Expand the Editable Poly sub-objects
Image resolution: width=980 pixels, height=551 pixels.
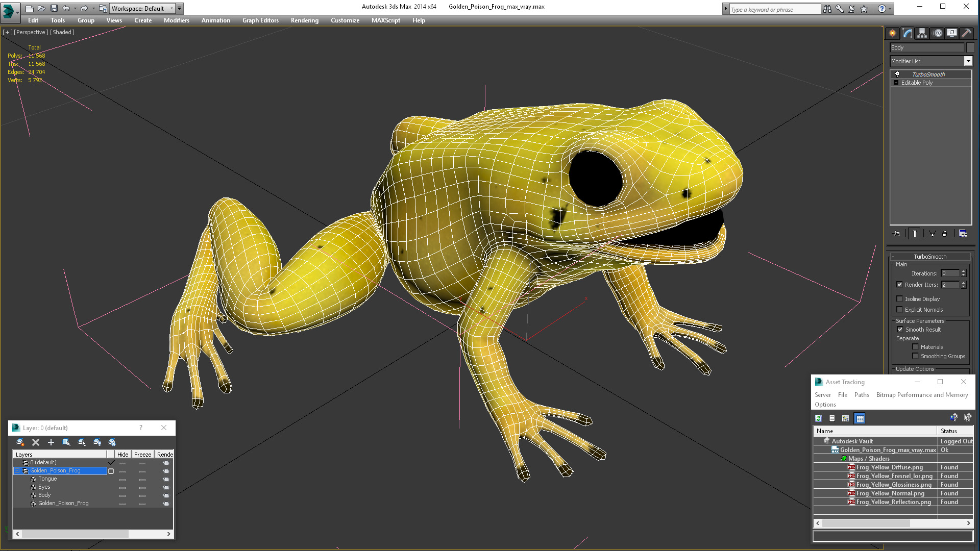[x=896, y=83]
